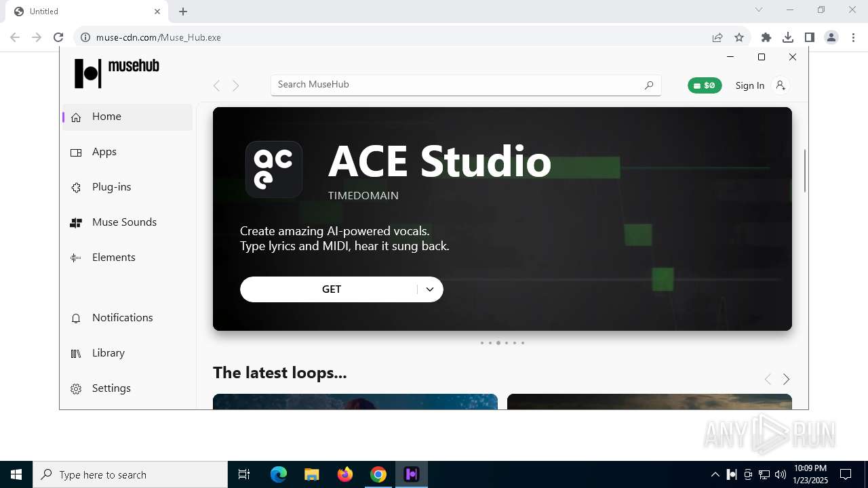The height and width of the screenshot is (488, 868).
Task: Open the $0 wallet balance
Action: pos(705,85)
